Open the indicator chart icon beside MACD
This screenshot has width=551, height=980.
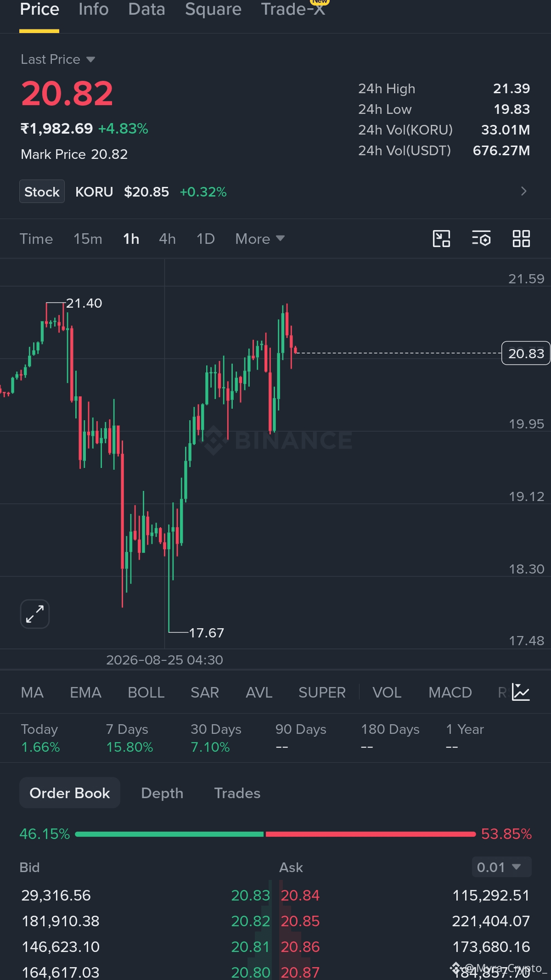521,692
